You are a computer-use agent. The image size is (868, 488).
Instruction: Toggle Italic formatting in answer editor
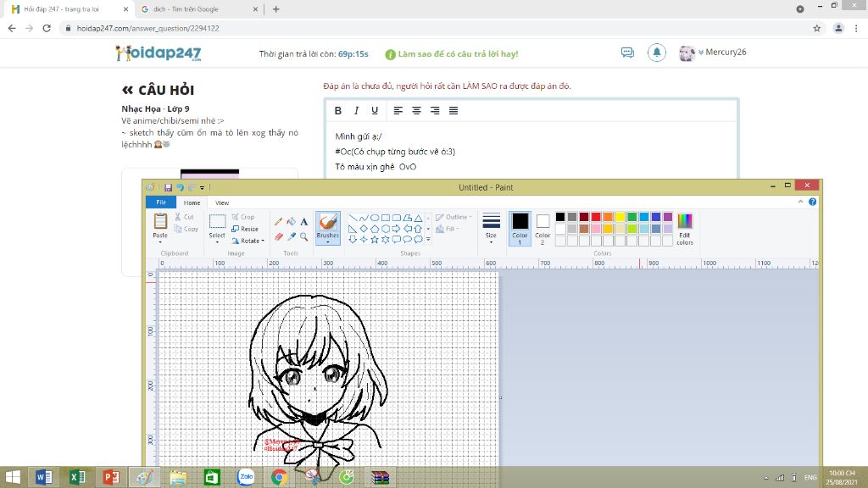tap(357, 111)
